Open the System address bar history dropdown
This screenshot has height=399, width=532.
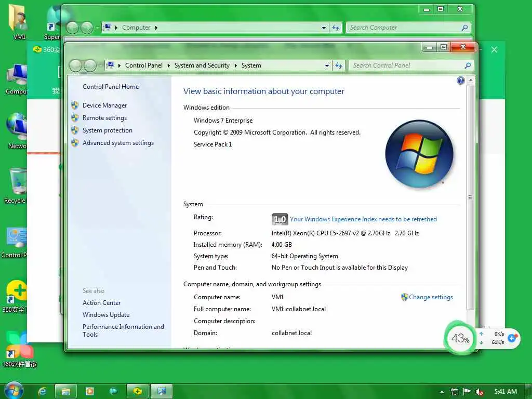(x=327, y=66)
